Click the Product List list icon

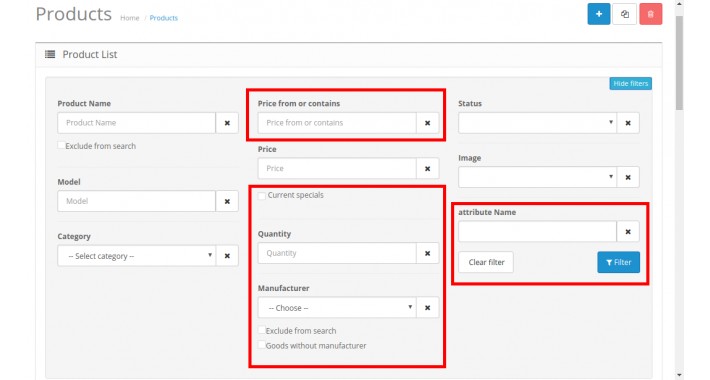(50, 54)
